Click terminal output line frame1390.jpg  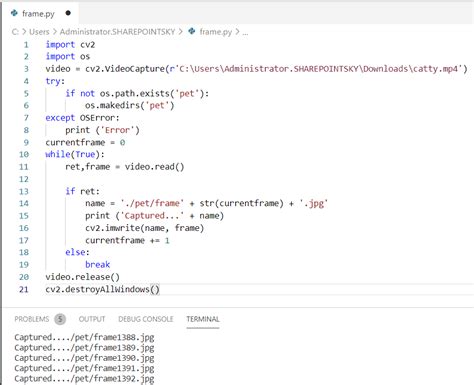pyautogui.click(x=84, y=358)
